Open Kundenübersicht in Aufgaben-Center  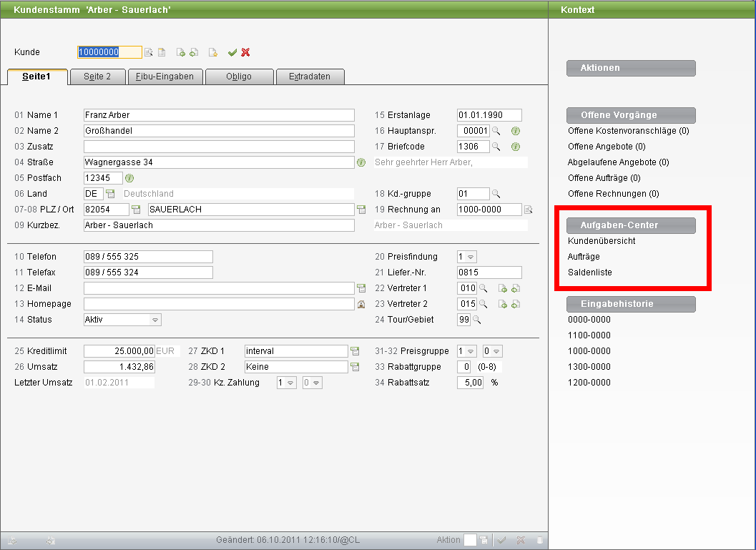[602, 241]
